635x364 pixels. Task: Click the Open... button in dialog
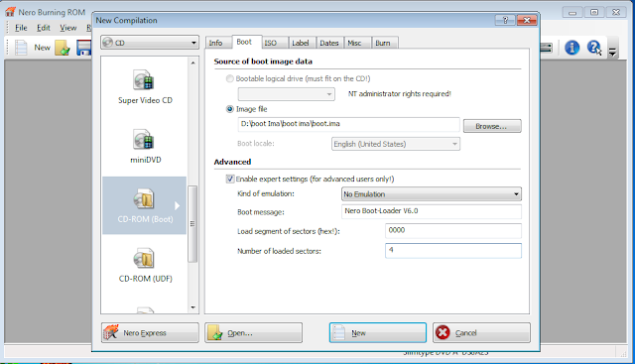coord(254,333)
